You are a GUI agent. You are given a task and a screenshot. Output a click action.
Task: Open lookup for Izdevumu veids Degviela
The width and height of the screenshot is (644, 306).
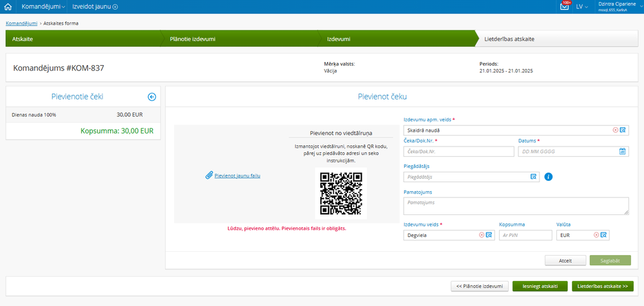pyautogui.click(x=489, y=235)
